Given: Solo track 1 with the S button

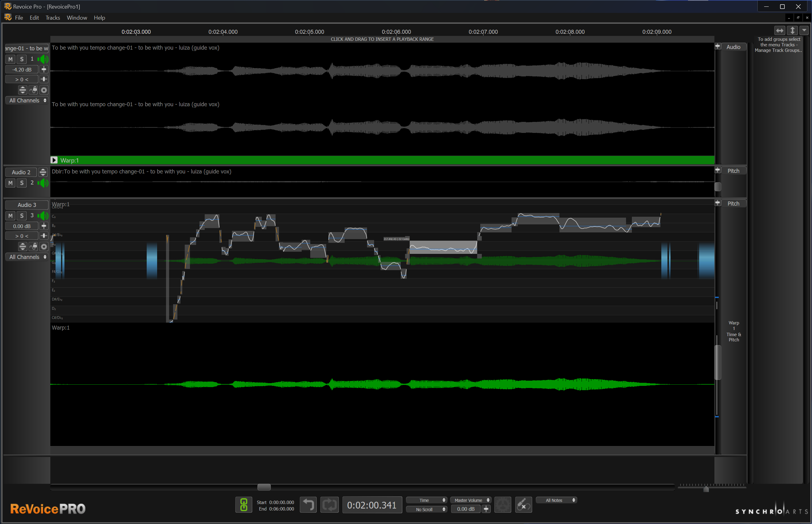Looking at the screenshot, I should [x=22, y=59].
